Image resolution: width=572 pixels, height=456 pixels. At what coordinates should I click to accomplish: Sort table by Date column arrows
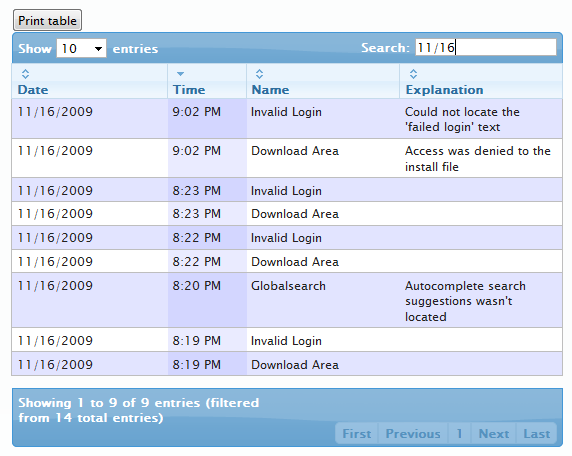pyautogui.click(x=25, y=74)
